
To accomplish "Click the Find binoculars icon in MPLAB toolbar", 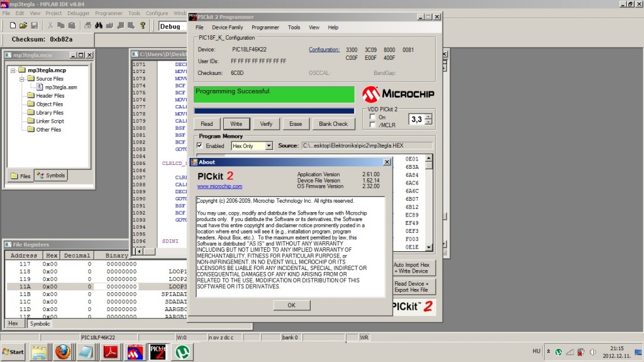I will click(99, 26).
